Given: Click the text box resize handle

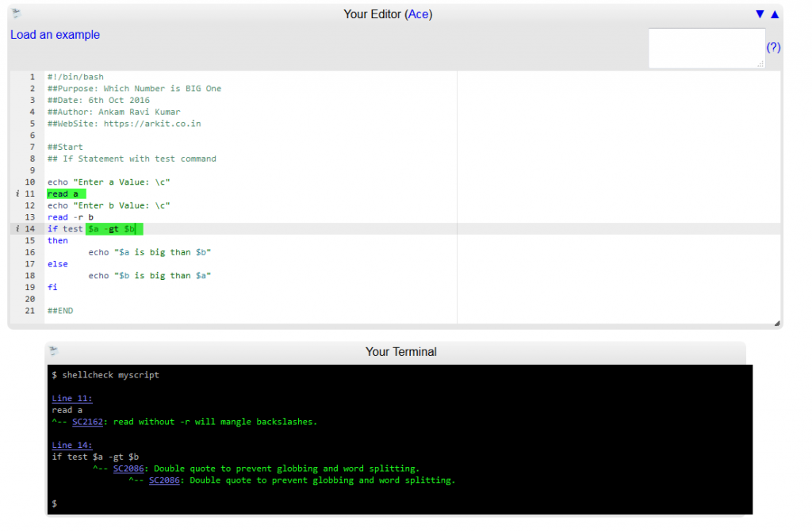Looking at the screenshot, I should (762, 63).
